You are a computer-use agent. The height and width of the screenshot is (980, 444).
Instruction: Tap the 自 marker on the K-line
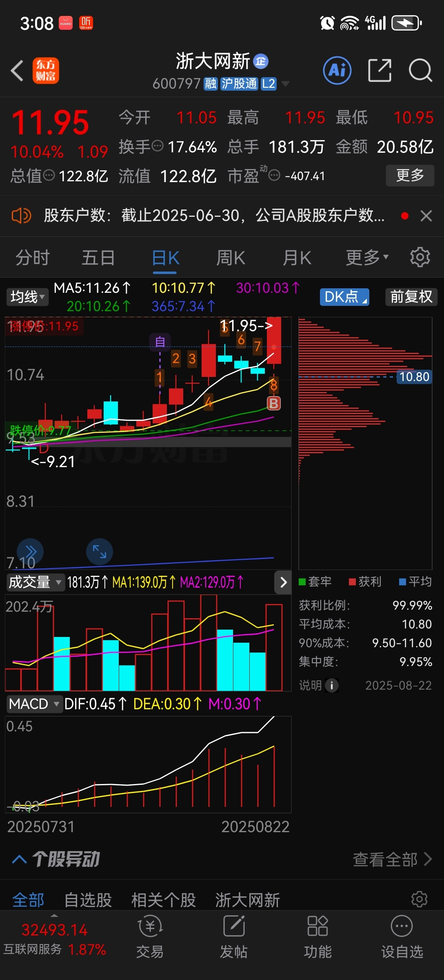pyautogui.click(x=160, y=341)
